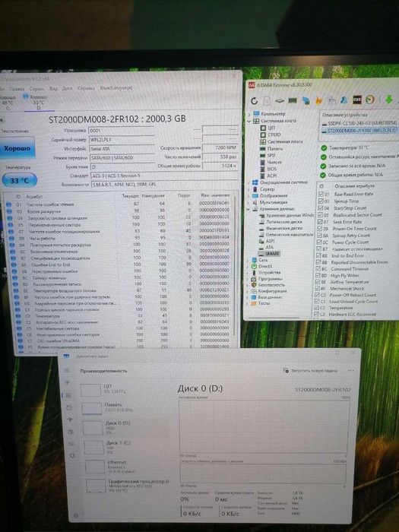Click the AIDA64 network computers toolbar icon
399x532 pixels.
coord(306,100)
